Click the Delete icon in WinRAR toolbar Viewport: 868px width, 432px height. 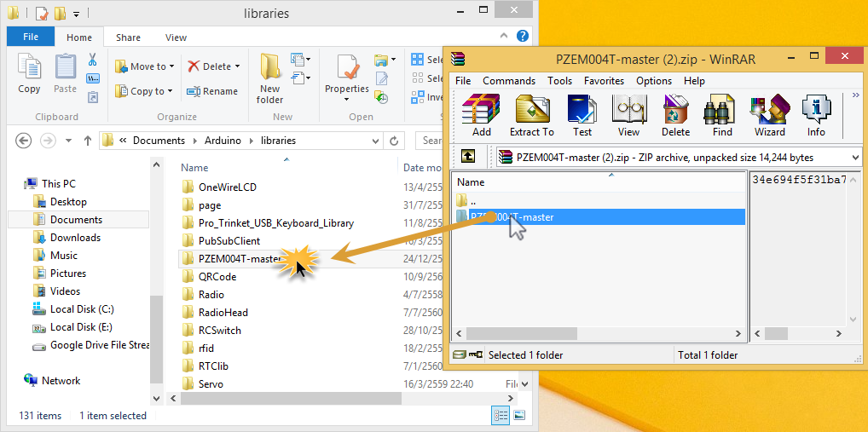coord(675,116)
